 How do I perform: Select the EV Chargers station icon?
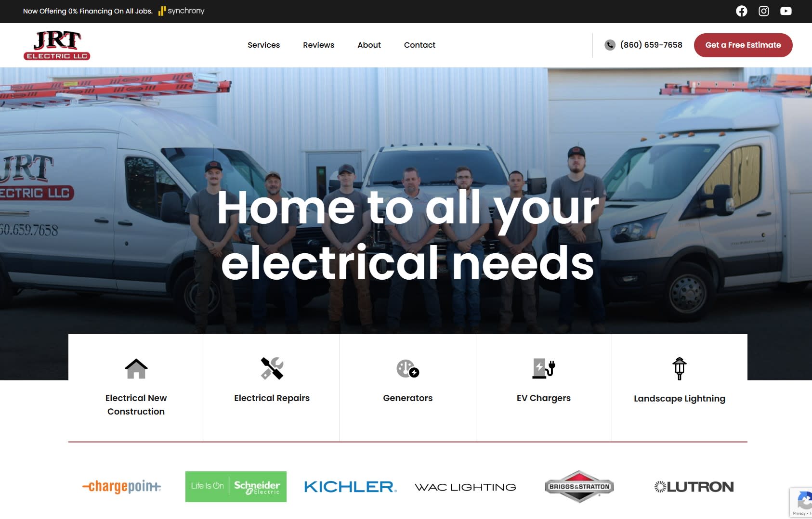(544, 369)
